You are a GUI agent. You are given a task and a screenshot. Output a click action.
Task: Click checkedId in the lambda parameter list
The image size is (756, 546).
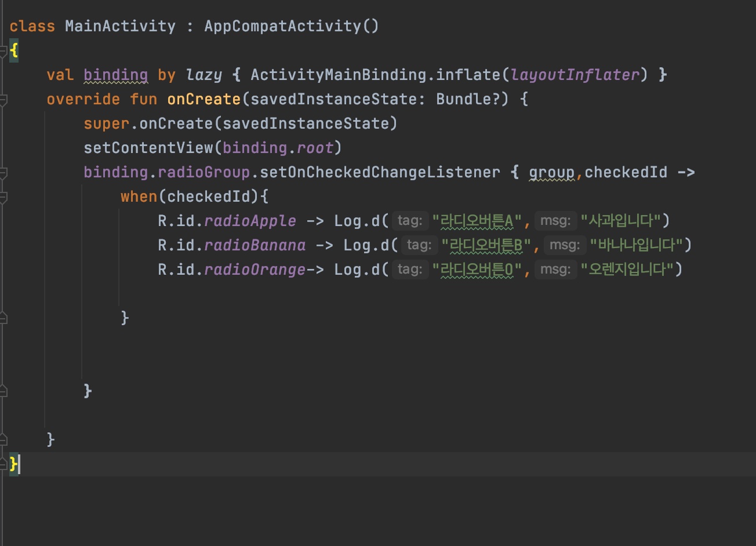coord(626,172)
